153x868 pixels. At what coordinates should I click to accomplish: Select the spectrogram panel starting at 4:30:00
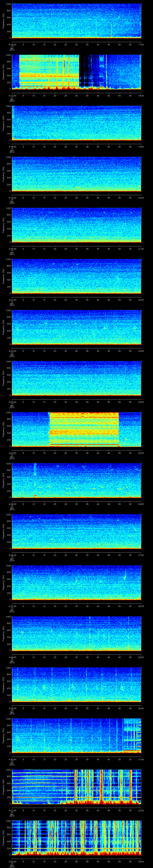coord(76,736)
